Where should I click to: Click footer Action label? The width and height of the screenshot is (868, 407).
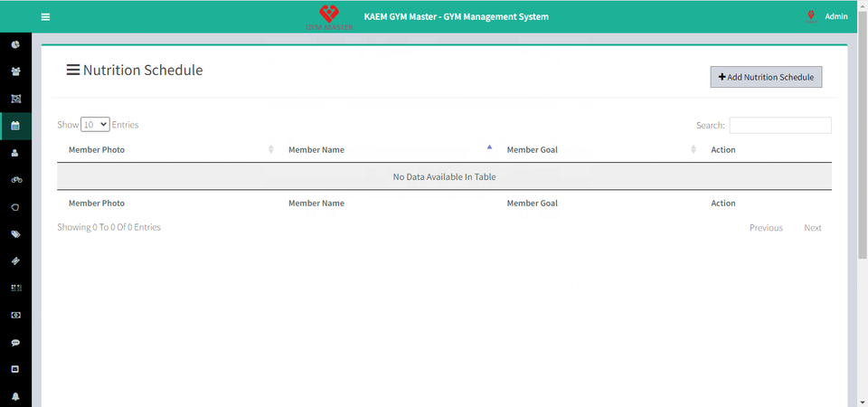[x=723, y=203]
